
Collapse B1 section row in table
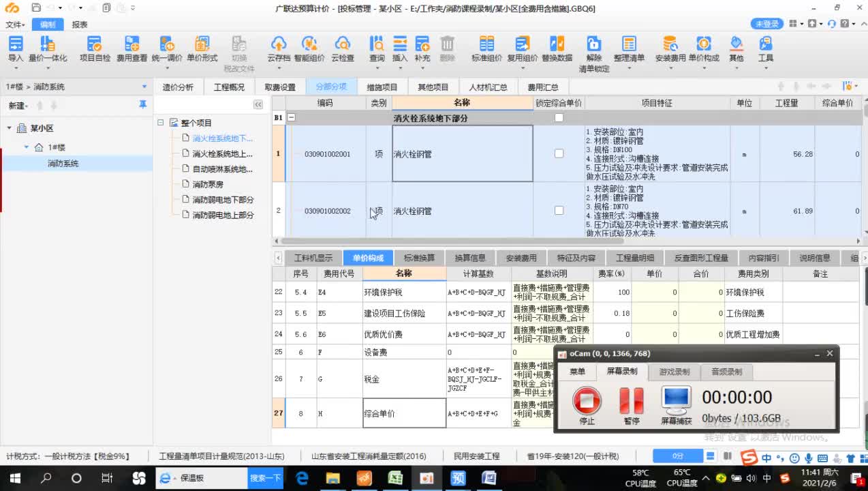(x=292, y=118)
